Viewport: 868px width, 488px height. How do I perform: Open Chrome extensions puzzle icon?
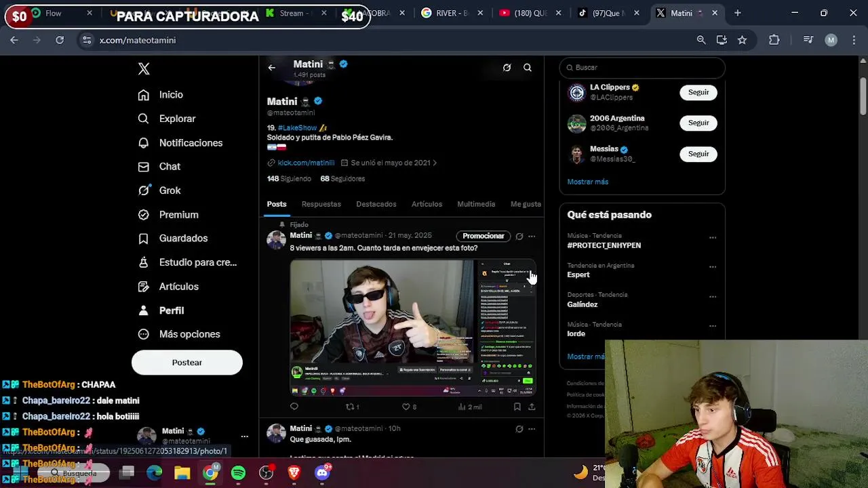[x=774, y=40]
